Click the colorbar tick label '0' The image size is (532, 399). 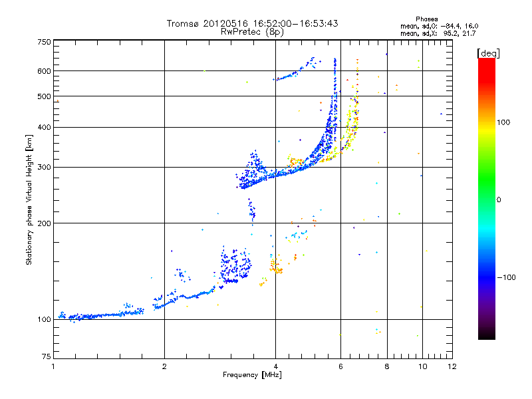tap(499, 200)
